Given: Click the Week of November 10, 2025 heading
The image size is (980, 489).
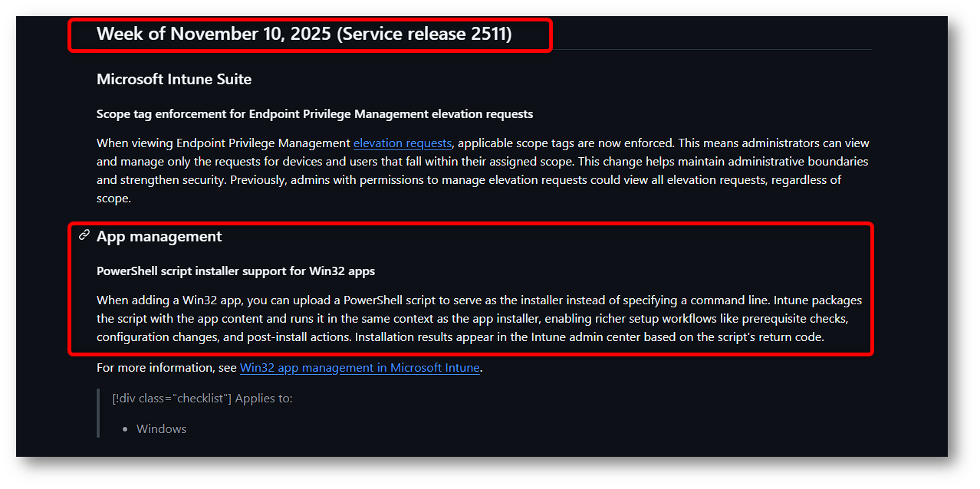Looking at the screenshot, I should [304, 34].
